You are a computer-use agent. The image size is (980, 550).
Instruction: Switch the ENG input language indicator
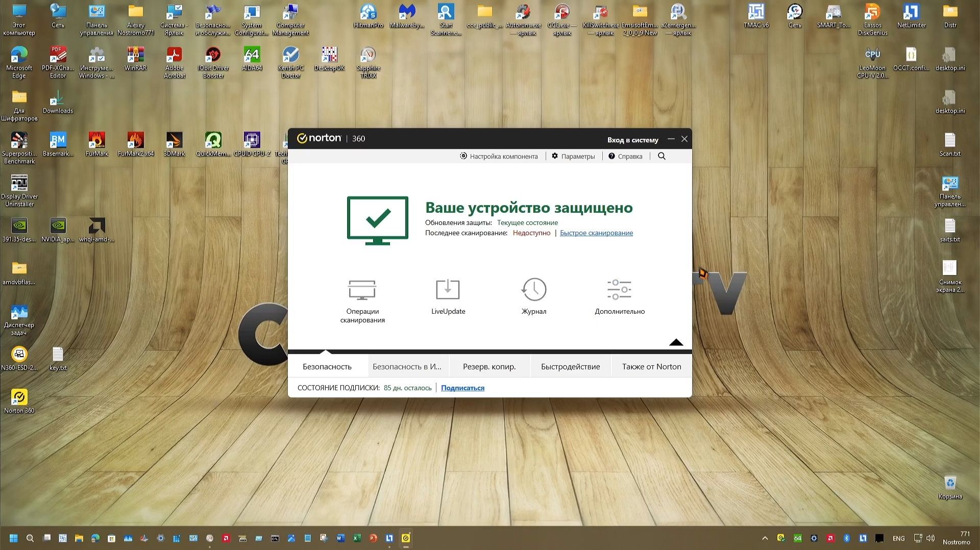(899, 538)
